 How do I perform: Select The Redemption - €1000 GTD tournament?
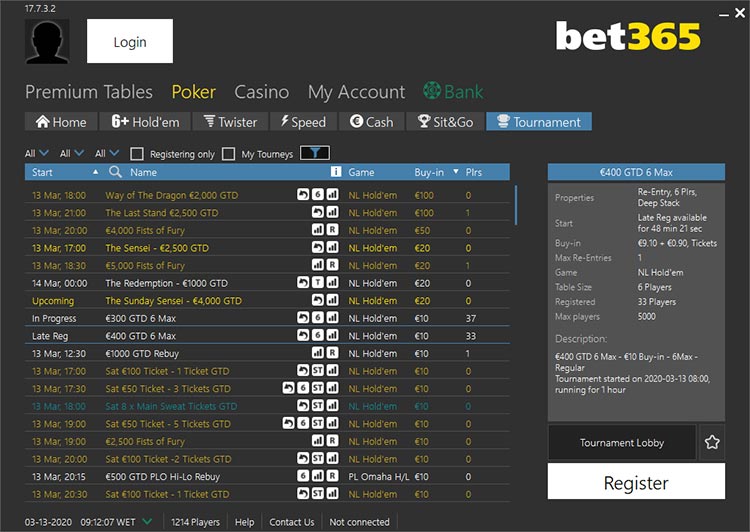tap(267, 283)
